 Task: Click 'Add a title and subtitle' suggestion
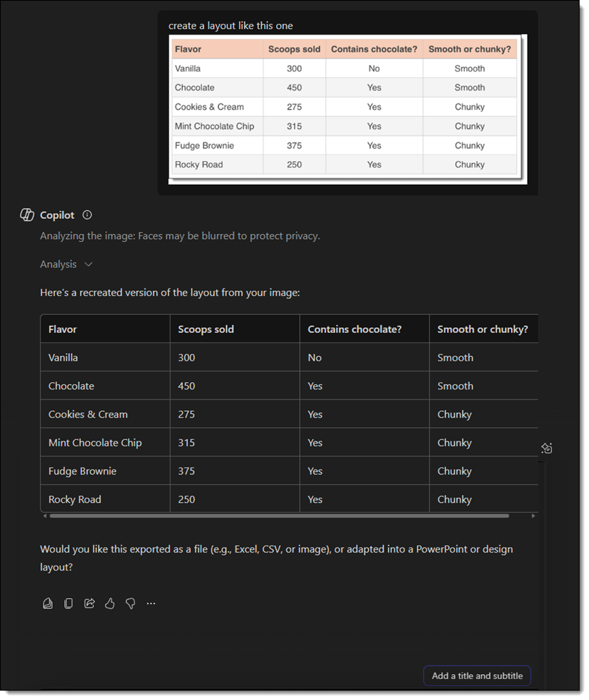coord(477,676)
